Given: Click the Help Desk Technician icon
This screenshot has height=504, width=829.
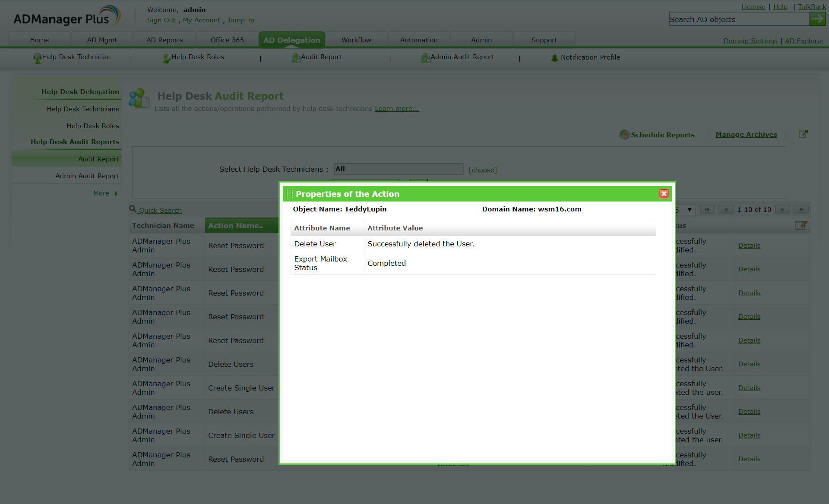Looking at the screenshot, I should tap(37, 58).
